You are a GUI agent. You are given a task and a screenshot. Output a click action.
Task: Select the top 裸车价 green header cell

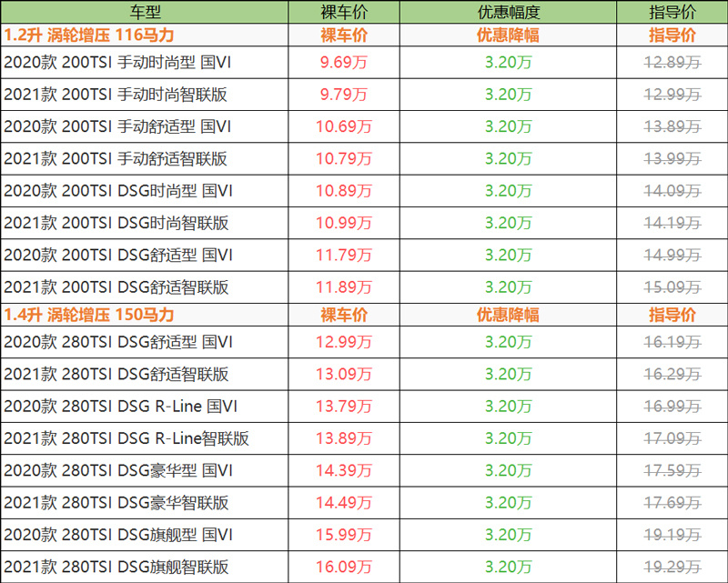(x=344, y=12)
